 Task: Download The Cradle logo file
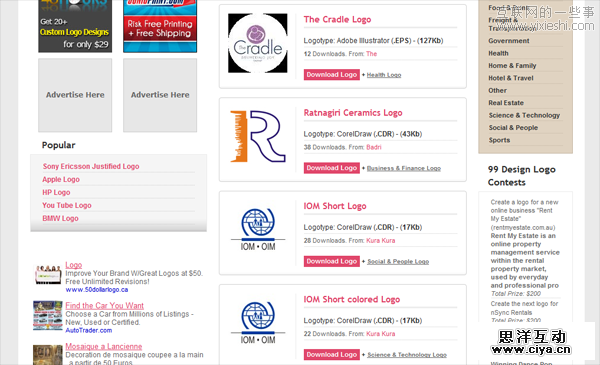tap(332, 75)
